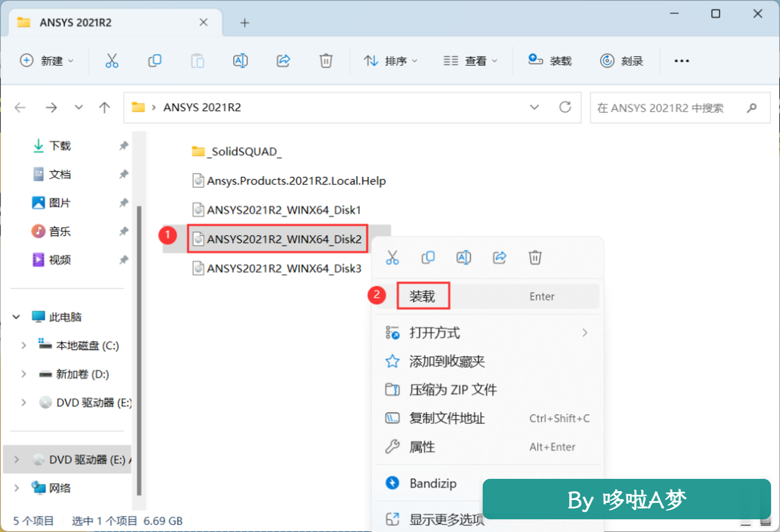The image size is (780, 532).
Task: Open the 排序 (Sort) dropdown
Action: click(390, 61)
